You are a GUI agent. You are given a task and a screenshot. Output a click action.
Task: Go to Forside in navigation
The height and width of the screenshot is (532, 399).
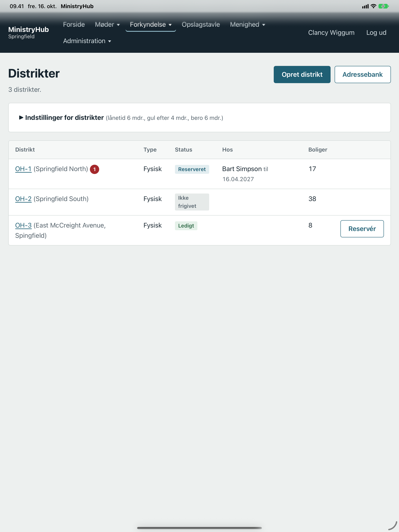(x=74, y=25)
